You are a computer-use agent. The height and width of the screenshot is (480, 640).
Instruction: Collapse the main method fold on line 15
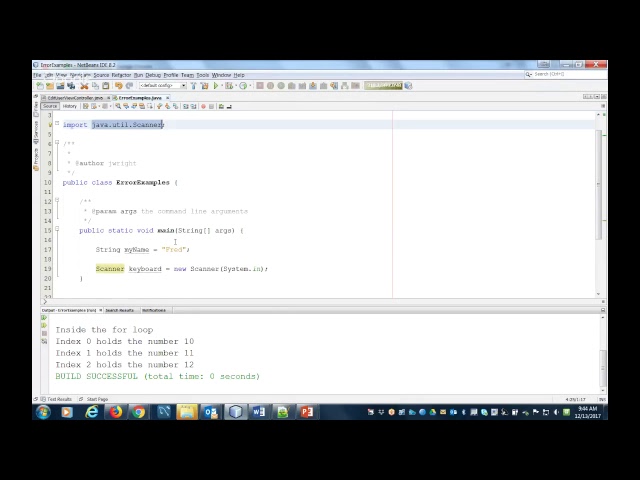point(57,229)
